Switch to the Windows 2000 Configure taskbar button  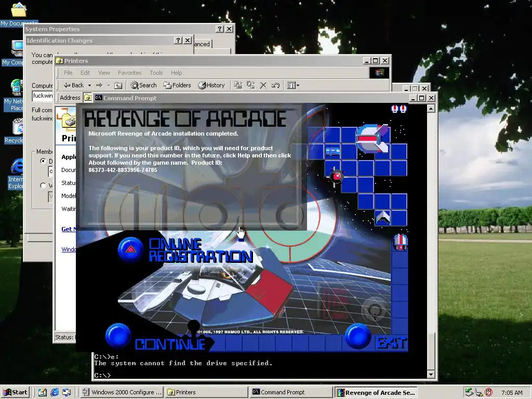(x=122, y=392)
